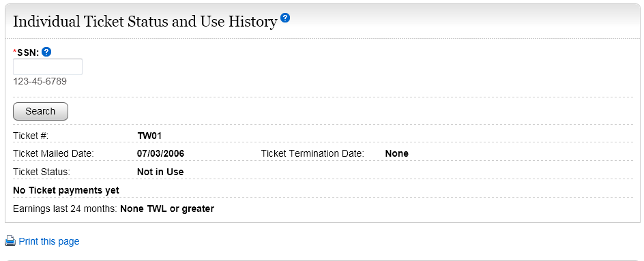Click the printer icon
The image size is (644, 261).
pos(10,241)
